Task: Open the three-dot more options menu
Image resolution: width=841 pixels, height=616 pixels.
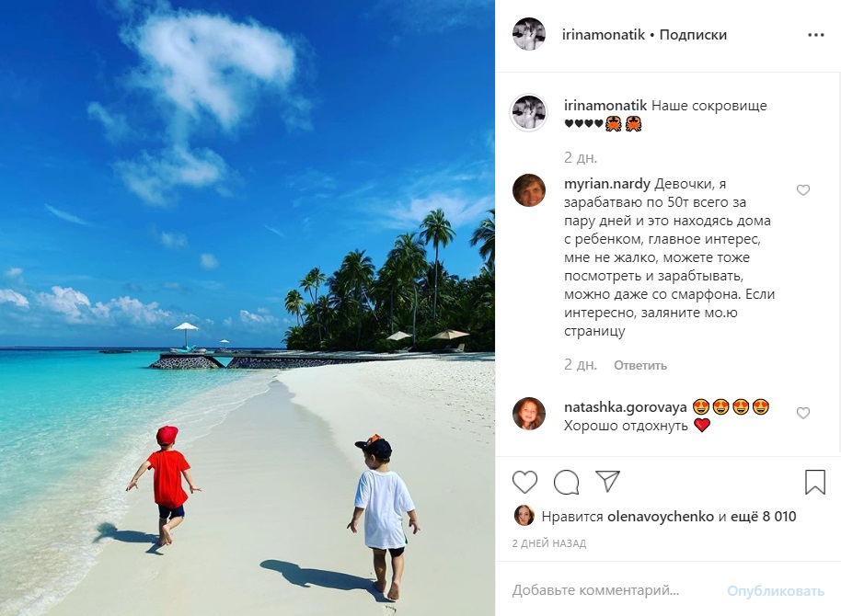Action: [816, 35]
